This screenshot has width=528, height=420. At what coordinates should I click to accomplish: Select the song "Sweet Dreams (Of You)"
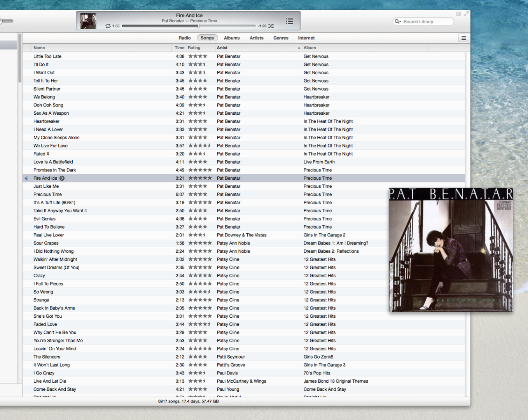56,268
